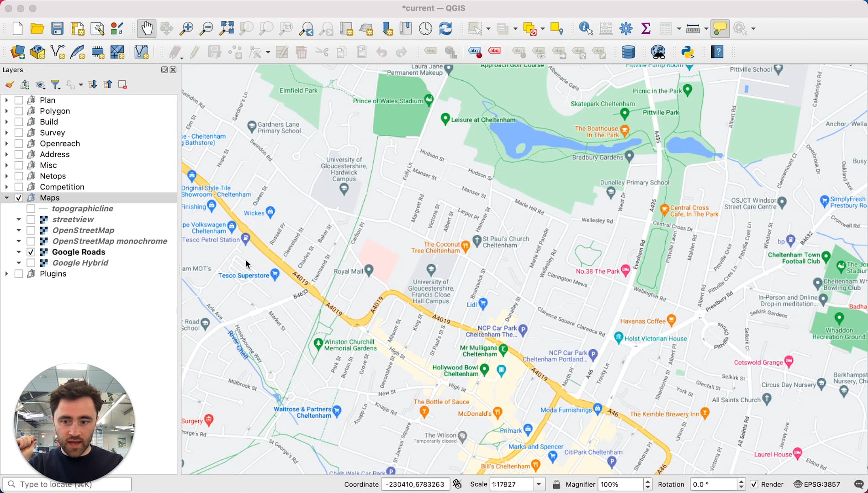Open the log messages speech bubble
The image size is (868, 493).
click(859, 484)
